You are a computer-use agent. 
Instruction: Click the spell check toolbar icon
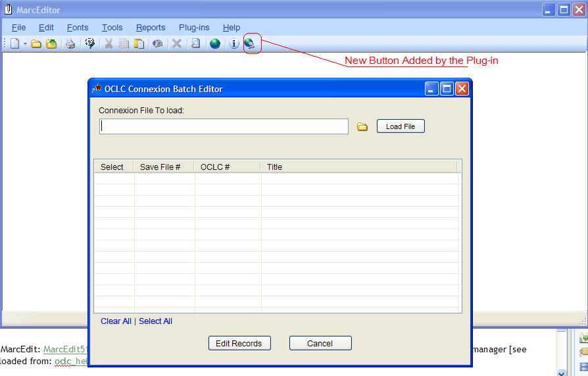(x=90, y=43)
